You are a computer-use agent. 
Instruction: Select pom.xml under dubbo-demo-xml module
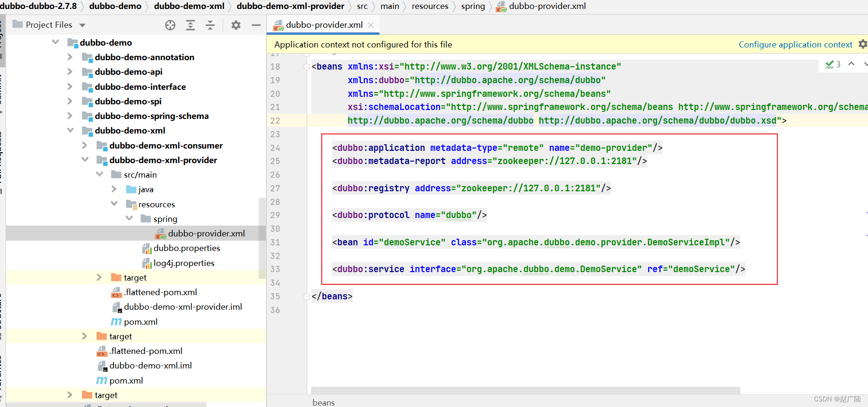(x=126, y=381)
